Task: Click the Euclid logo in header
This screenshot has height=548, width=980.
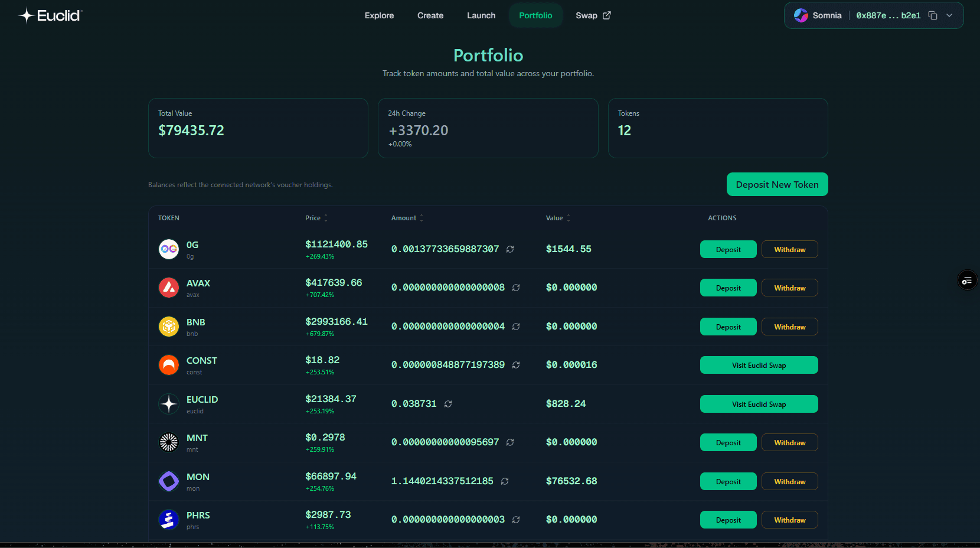Action: pyautogui.click(x=50, y=15)
